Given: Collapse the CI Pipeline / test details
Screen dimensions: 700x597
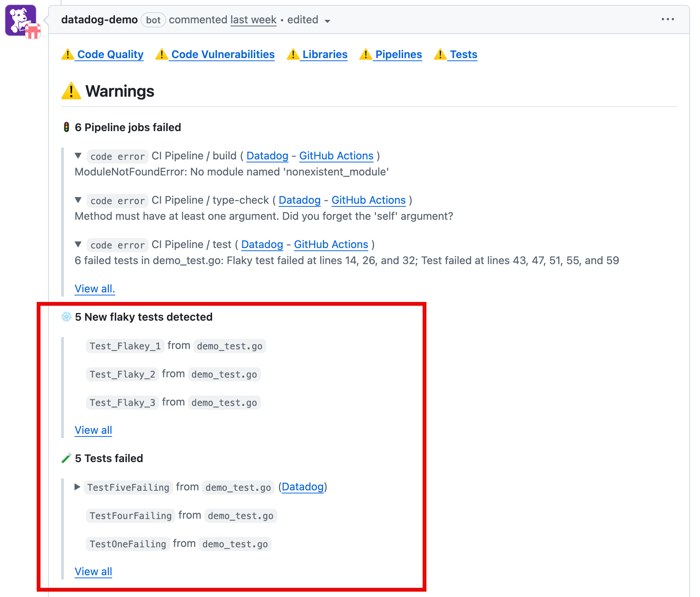Looking at the screenshot, I should tap(78, 244).
